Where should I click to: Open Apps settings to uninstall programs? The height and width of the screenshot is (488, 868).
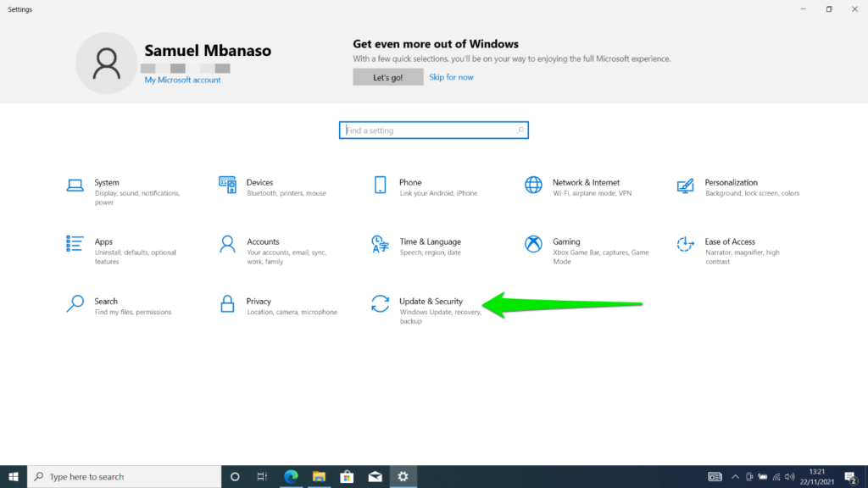click(x=106, y=247)
